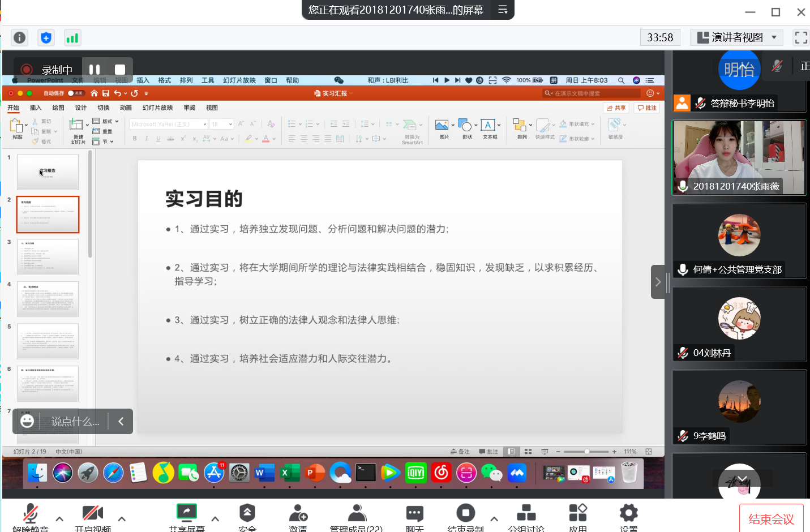This screenshot has height=532, width=810.
Task: Click the green network signal icon
Action: pos(72,37)
